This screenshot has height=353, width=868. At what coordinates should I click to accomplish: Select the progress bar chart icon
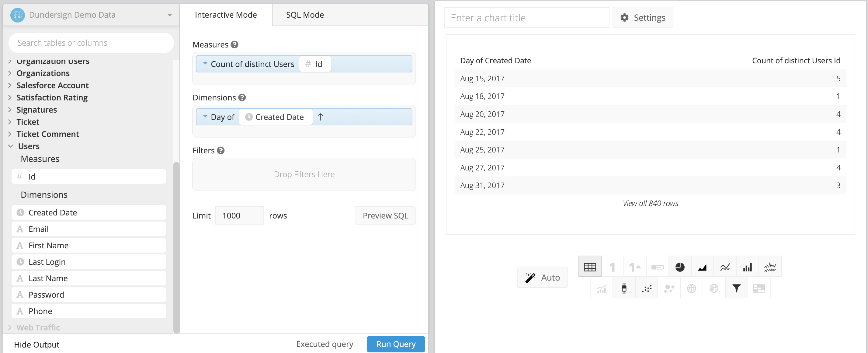(x=658, y=267)
